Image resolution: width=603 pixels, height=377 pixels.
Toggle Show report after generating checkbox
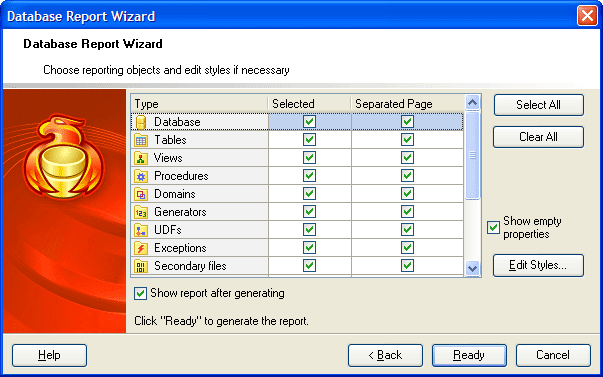click(140, 294)
